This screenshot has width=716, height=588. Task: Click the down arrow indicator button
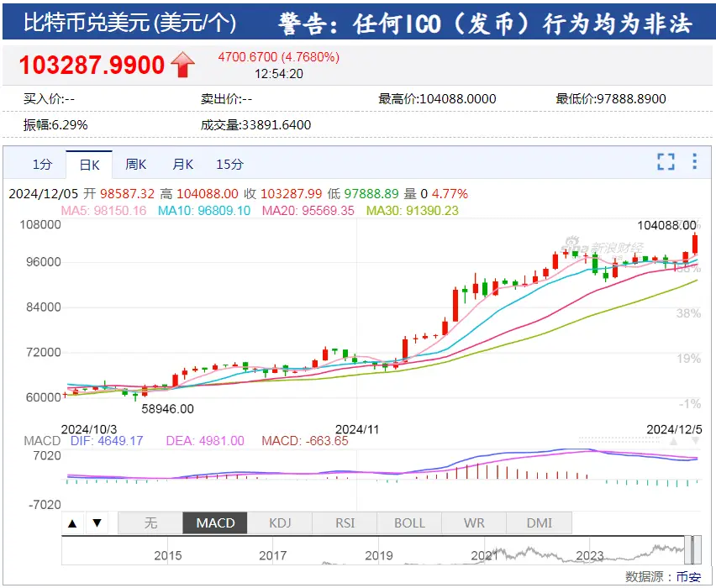tap(97, 523)
